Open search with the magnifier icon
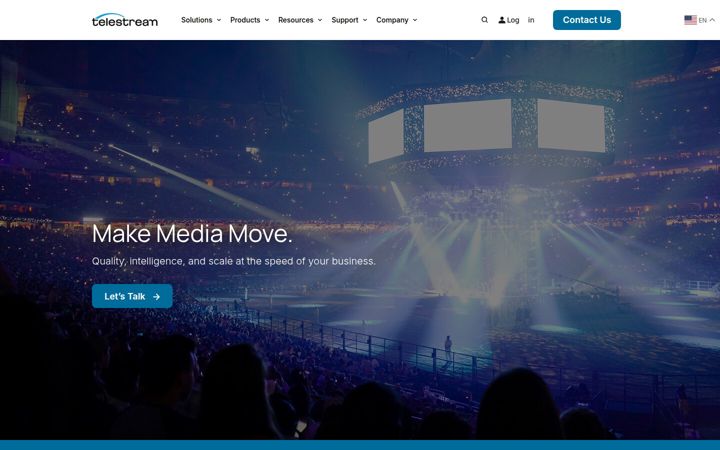 [484, 20]
